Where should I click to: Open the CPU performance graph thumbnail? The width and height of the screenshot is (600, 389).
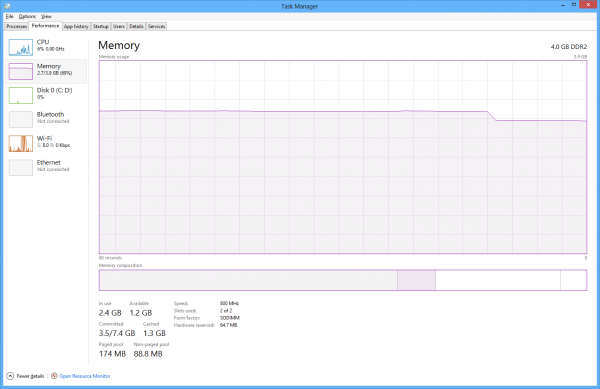click(21, 47)
